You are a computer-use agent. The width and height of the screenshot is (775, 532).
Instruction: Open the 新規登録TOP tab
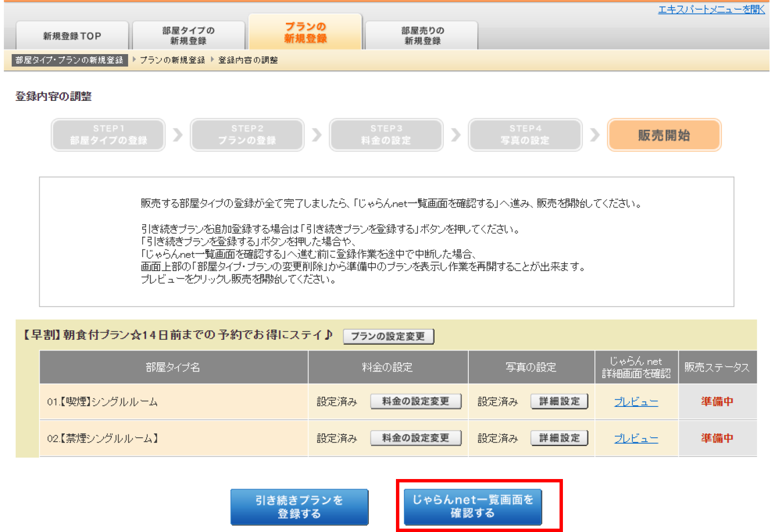[x=72, y=36]
